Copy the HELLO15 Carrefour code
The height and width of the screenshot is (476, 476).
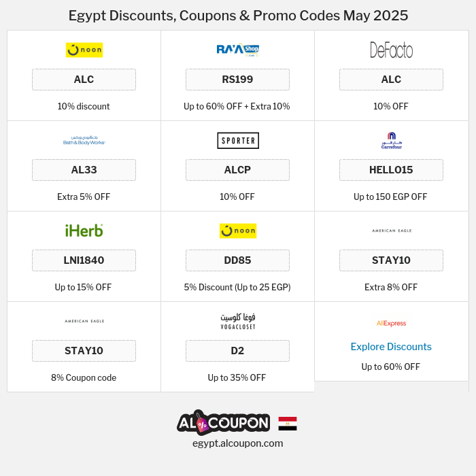[391, 170]
